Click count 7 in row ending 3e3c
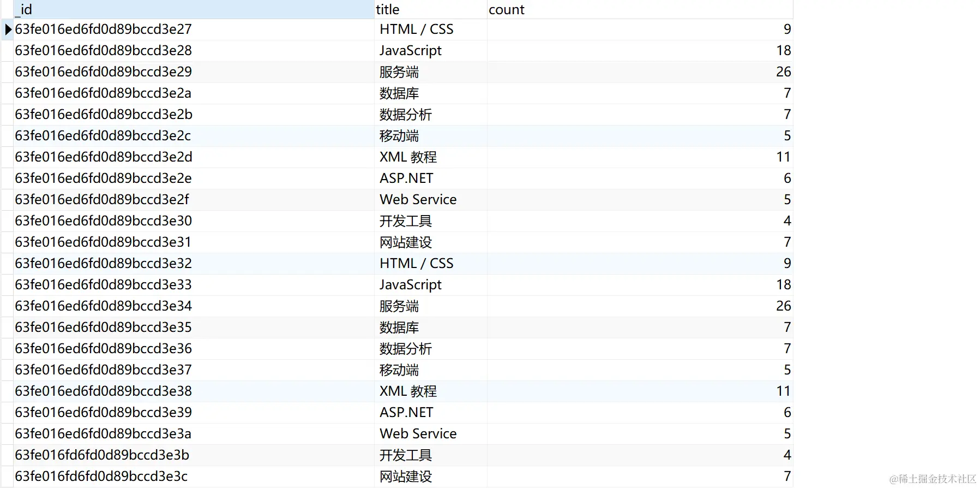The image size is (980, 488). click(x=640, y=477)
